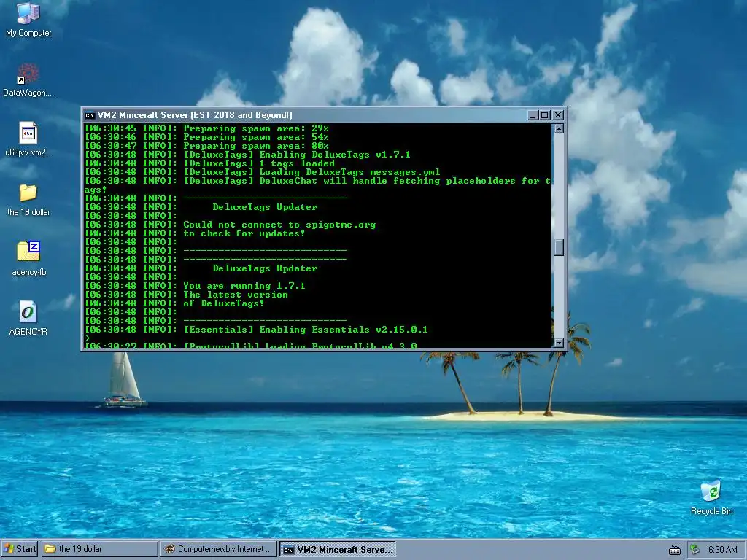This screenshot has height=560, width=747.
Task: Click the Start button
Action: tap(20, 549)
